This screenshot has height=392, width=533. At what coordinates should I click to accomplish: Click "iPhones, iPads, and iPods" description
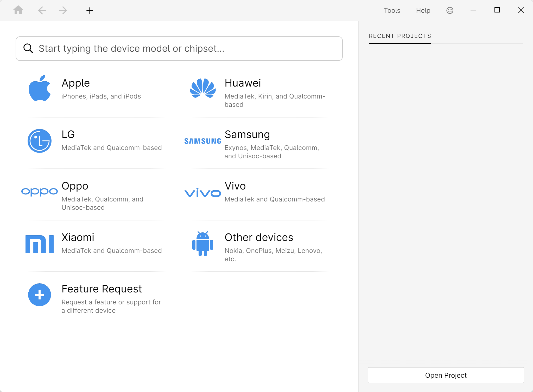[x=101, y=96]
